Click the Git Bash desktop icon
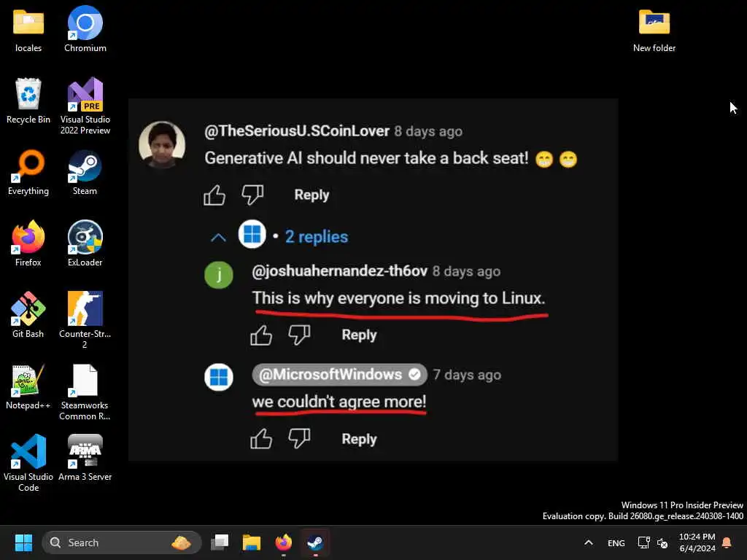This screenshot has width=747, height=560. (28, 314)
